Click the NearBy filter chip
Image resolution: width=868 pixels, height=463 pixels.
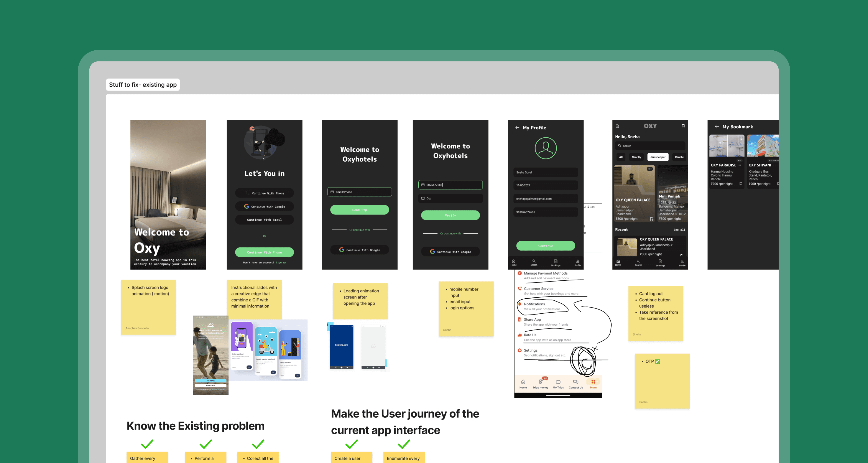click(x=636, y=157)
